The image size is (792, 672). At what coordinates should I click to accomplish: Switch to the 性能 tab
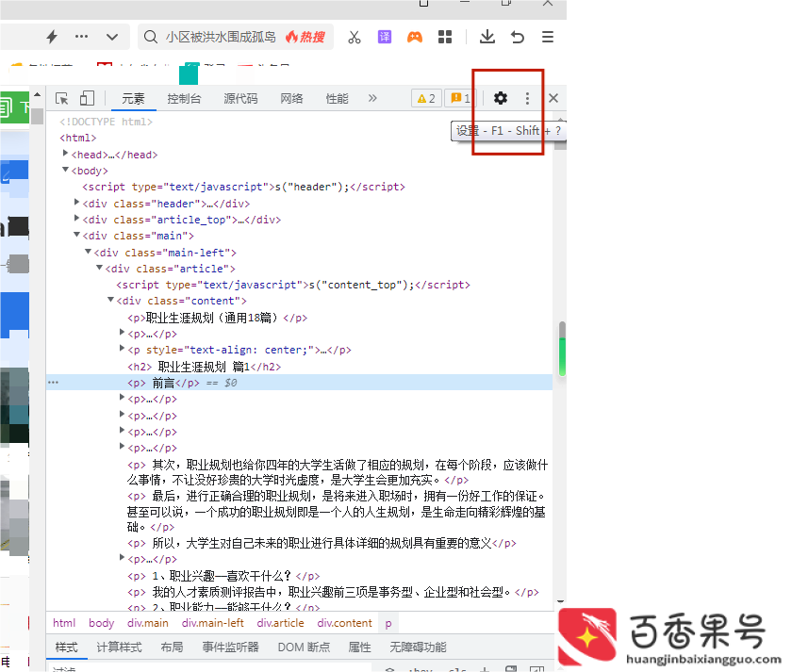tap(337, 98)
